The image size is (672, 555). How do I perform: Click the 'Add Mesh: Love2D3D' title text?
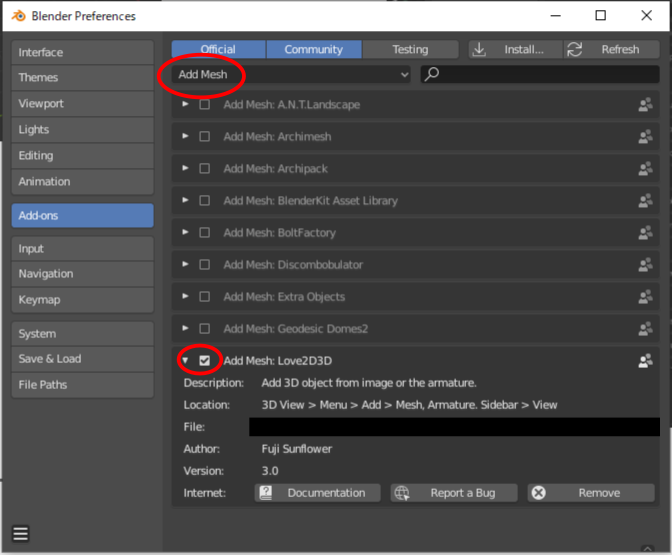pyautogui.click(x=278, y=361)
